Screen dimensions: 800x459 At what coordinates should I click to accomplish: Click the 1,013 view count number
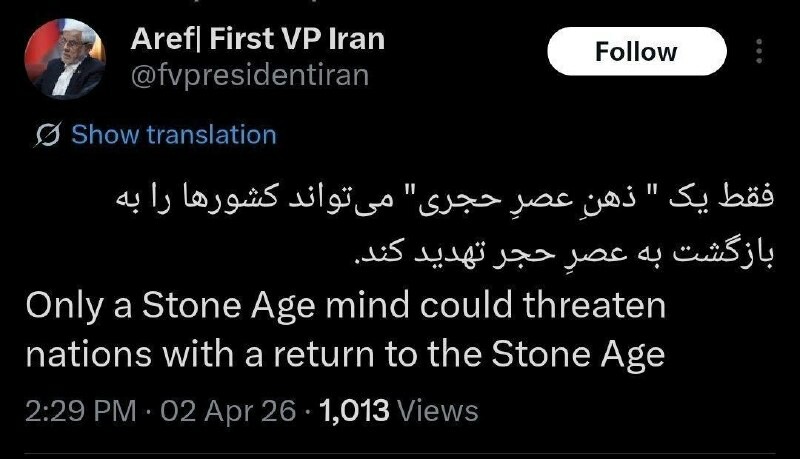353,410
